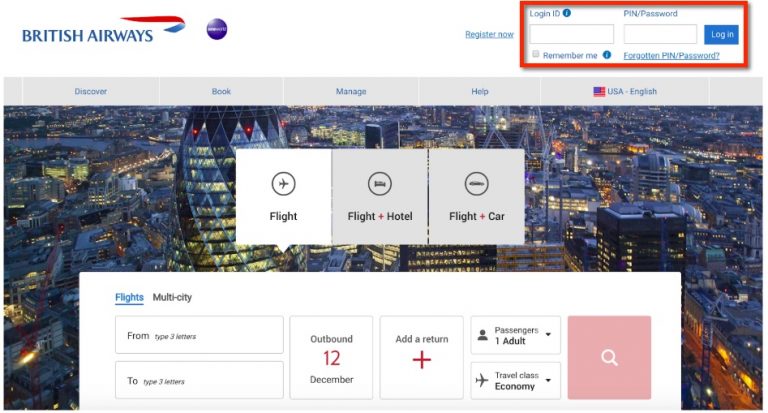Select the Flight + Car icon tile
The height and width of the screenshot is (413, 768).
point(477,196)
